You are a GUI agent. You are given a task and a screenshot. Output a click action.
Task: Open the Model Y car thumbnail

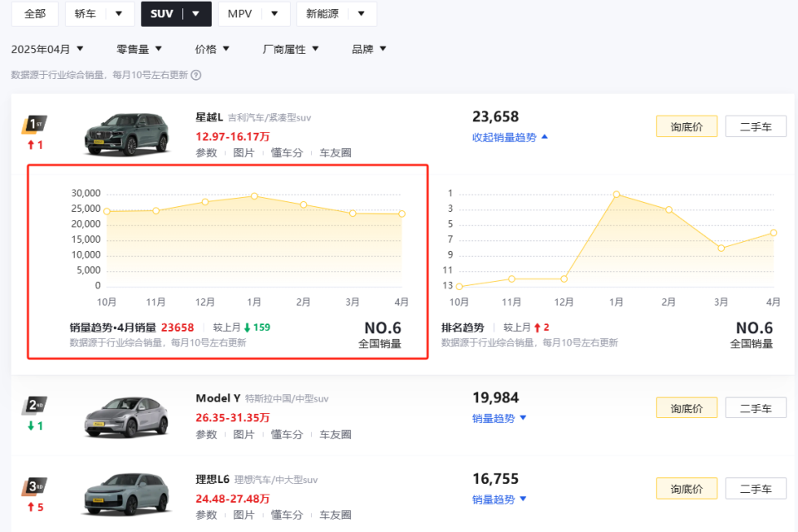point(126,416)
